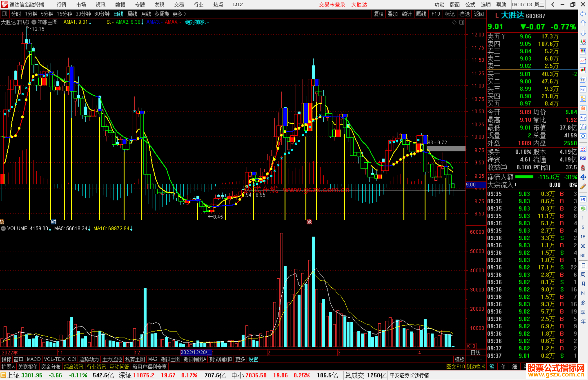Image resolution: width=588 pixels, height=380 pixels.
Task: Toggle the 神涨主图 indicator circle icon
Action: point(34,22)
